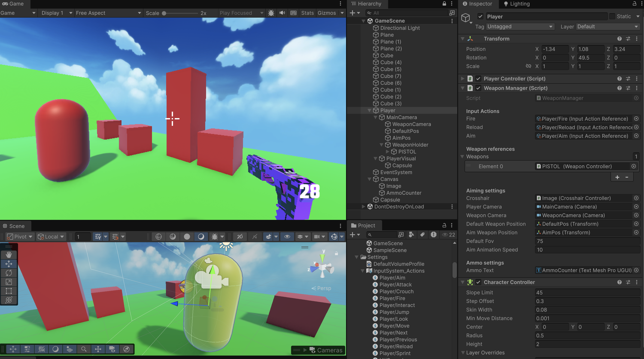Mute audio in Game view toolbar
The image size is (644, 359).
282,13
